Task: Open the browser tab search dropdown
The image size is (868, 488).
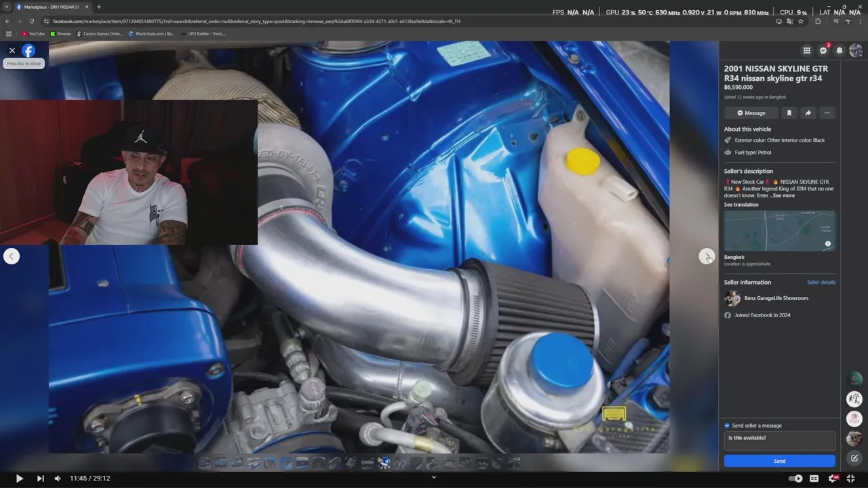Action: click(7, 7)
